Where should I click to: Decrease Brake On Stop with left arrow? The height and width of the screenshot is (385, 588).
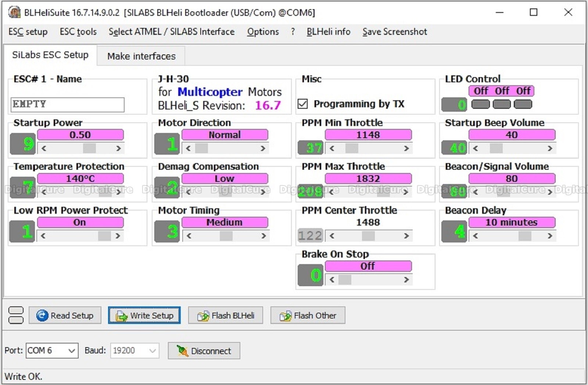coord(332,280)
